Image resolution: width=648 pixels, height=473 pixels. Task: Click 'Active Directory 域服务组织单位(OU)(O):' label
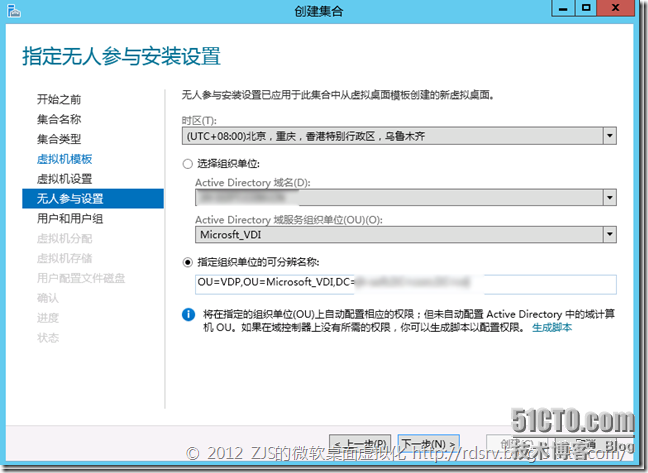(289, 220)
